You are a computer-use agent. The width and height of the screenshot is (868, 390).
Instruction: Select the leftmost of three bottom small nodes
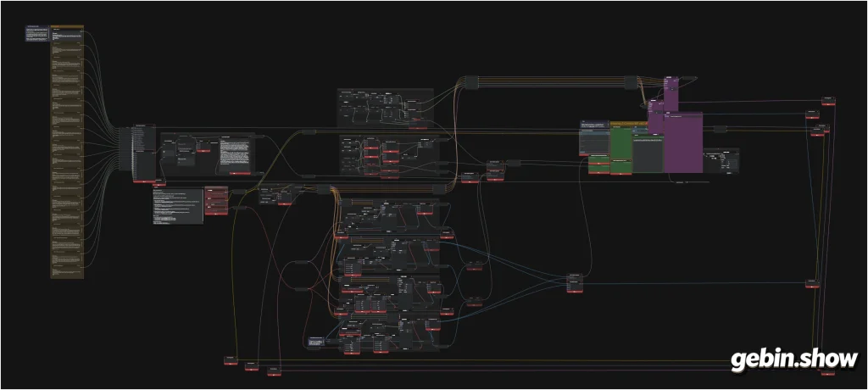[x=231, y=360]
